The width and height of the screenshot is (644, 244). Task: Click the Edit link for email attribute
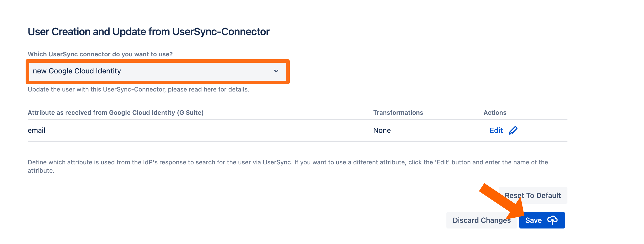pyautogui.click(x=496, y=131)
